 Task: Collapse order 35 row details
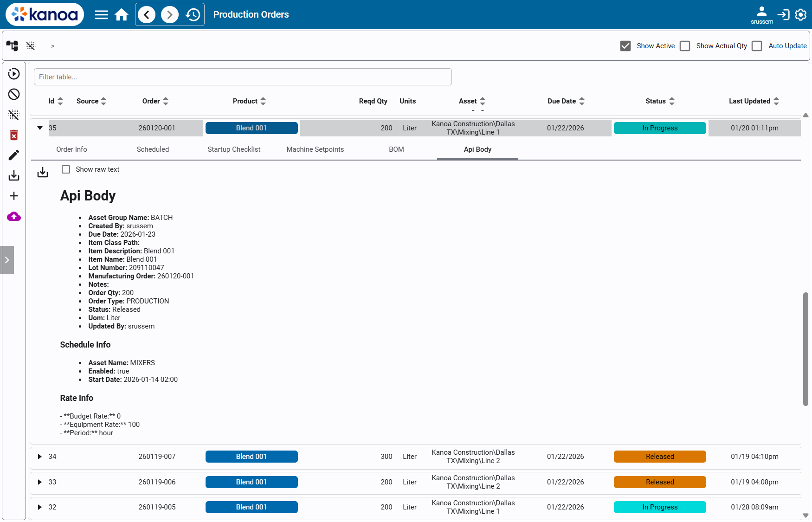pyautogui.click(x=39, y=128)
